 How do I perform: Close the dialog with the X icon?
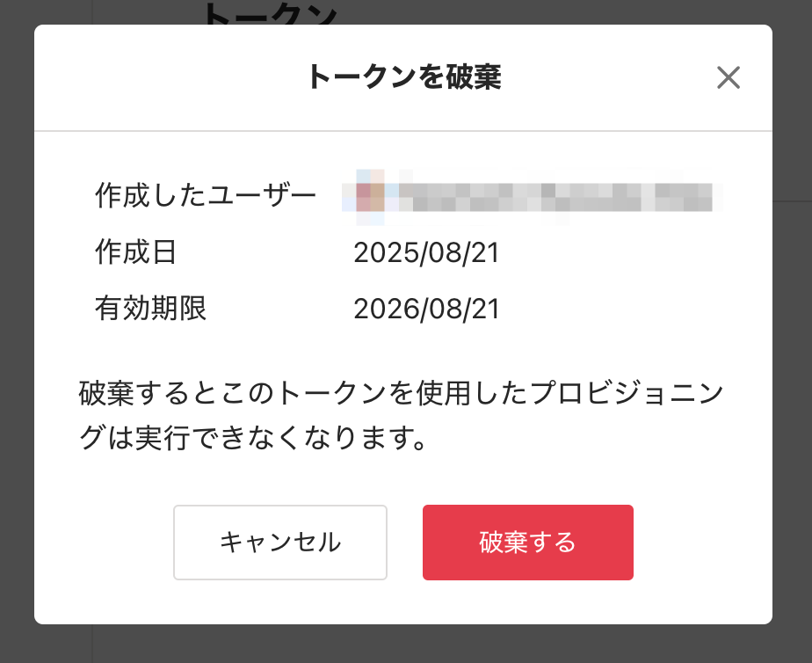coord(728,78)
